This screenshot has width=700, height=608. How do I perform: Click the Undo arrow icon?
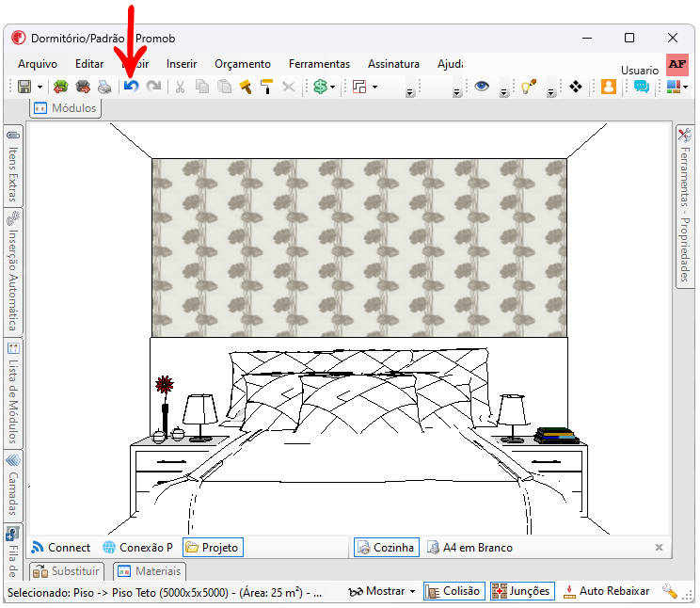coord(131,87)
